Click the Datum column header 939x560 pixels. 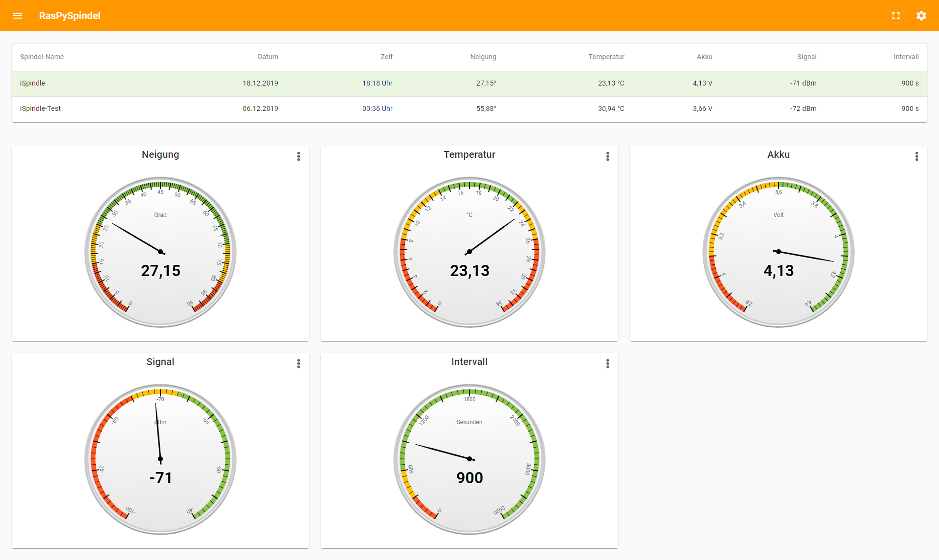(x=268, y=57)
